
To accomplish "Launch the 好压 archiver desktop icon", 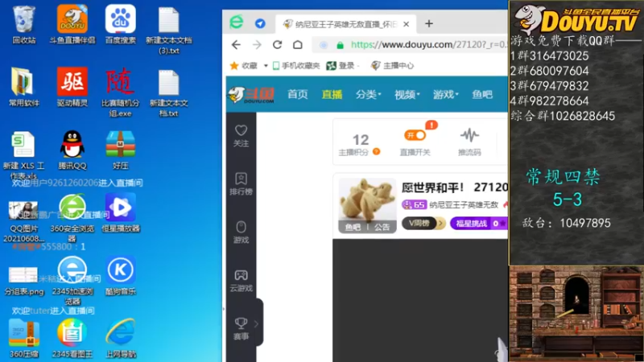I will 120,150.
